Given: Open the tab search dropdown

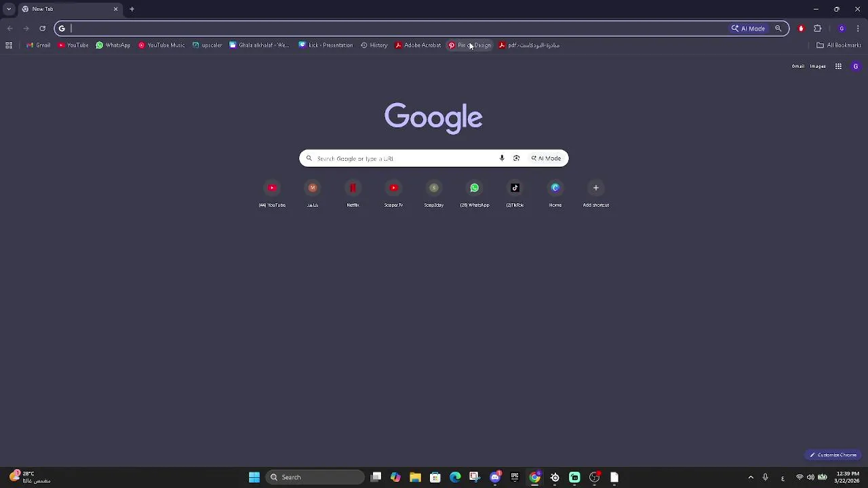Looking at the screenshot, I should [x=9, y=9].
